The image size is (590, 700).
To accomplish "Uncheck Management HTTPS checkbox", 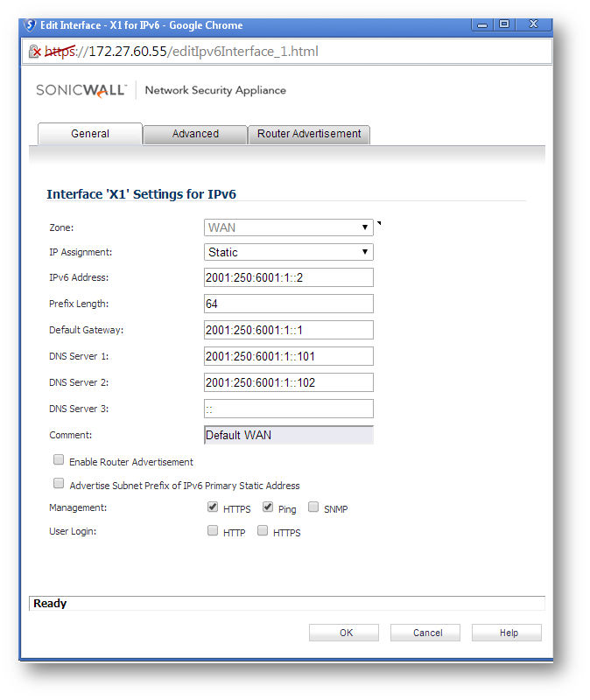I will (213, 507).
